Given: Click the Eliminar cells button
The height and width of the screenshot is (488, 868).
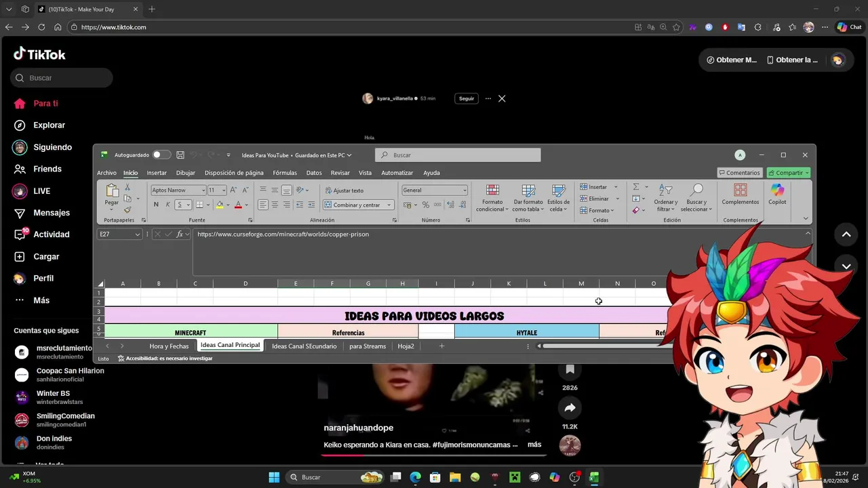Looking at the screenshot, I should (x=595, y=199).
